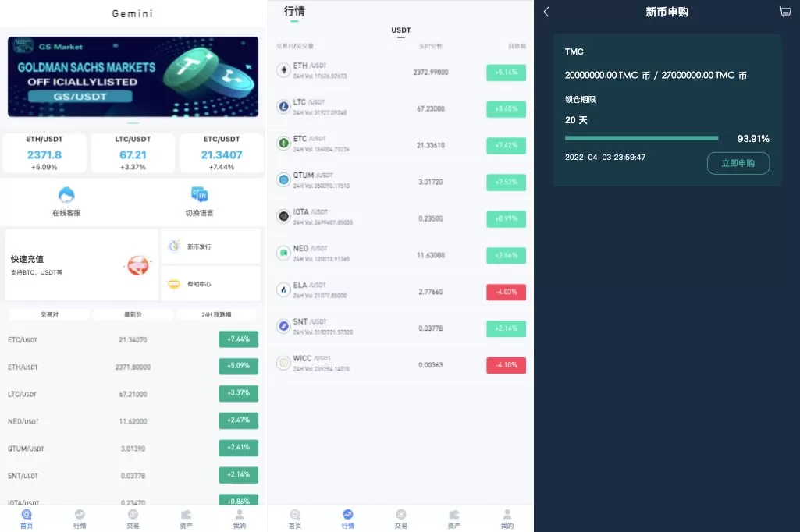800x532 pixels.
Task: Click the TMC title on subscription card
Action: click(574, 51)
